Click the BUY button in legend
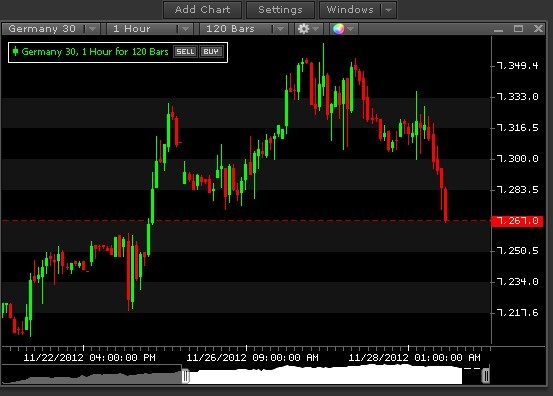This screenshot has height=396, width=553. pyautogui.click(x=211, y=52)
